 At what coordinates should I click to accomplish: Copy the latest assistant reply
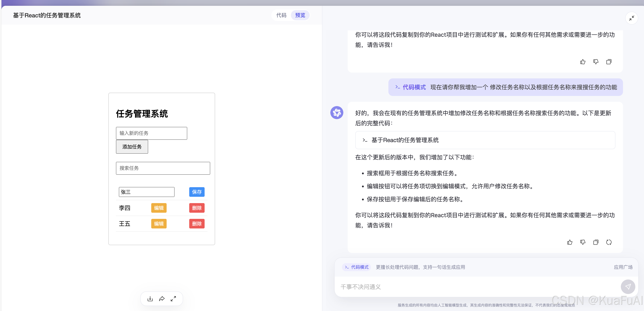[596, 242]
